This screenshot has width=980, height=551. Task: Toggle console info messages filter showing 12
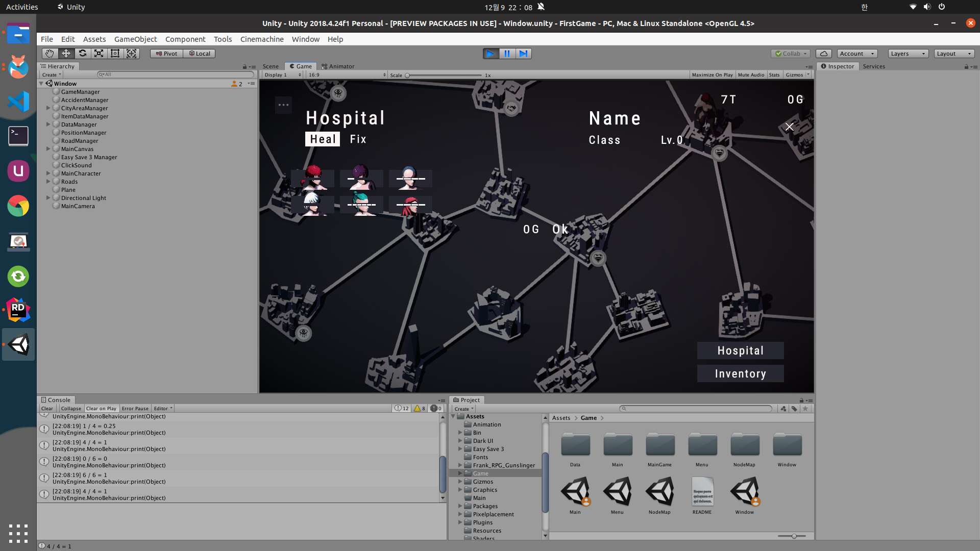[402, 409]
